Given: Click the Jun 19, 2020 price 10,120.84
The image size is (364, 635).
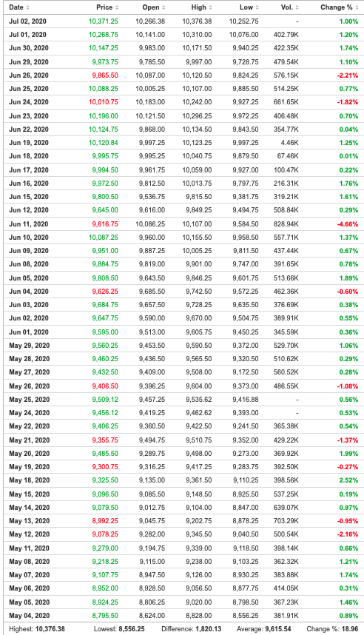Looking at the screenshot, I should [104, 143].
